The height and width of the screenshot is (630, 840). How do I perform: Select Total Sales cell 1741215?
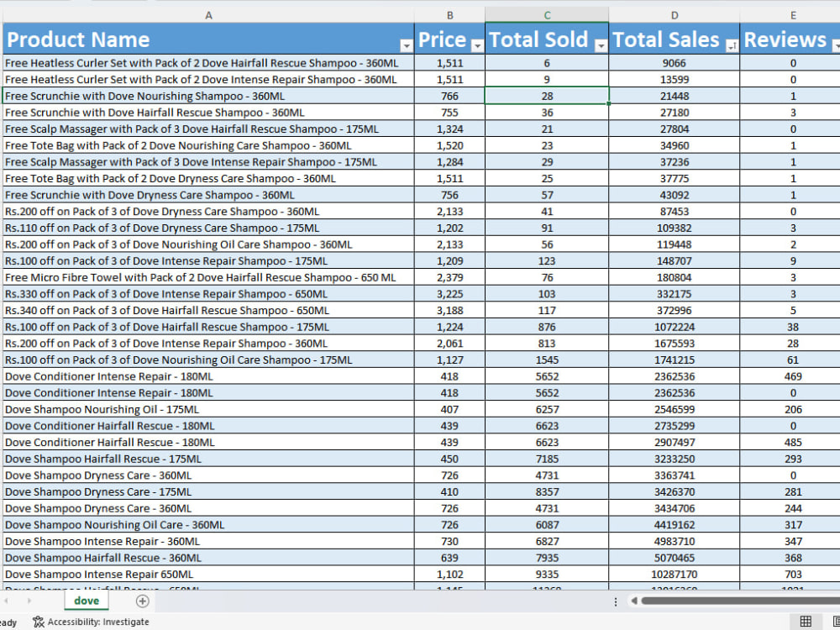[675, 360]
